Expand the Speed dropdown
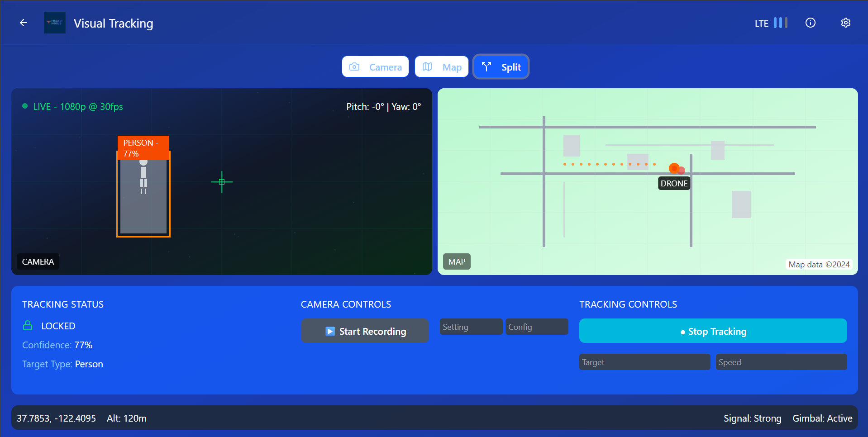The height and width of the screenshot is (437, 868). (x=781, y=362)
